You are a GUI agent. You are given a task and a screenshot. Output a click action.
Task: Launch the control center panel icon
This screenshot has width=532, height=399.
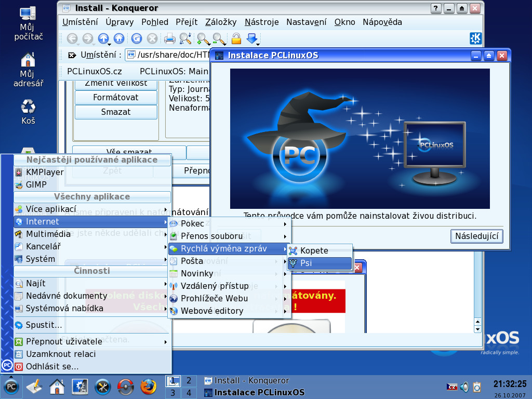pos(79,387)
